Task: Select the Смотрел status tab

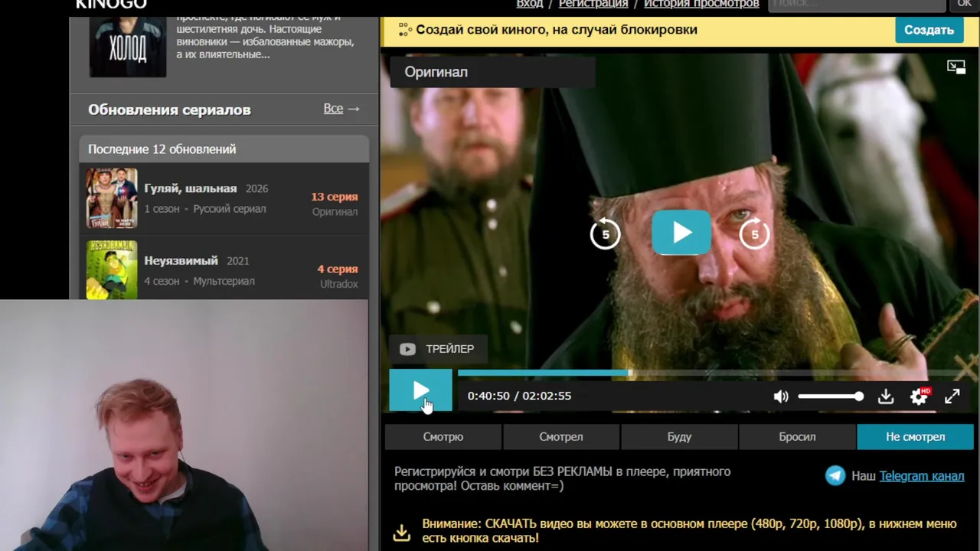Action: [561, 437]
